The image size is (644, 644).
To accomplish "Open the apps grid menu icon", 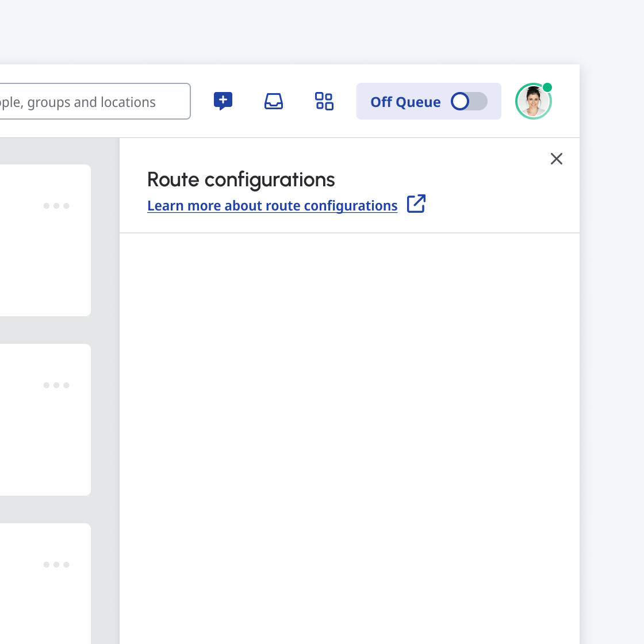I will click(x=324, y=101).
